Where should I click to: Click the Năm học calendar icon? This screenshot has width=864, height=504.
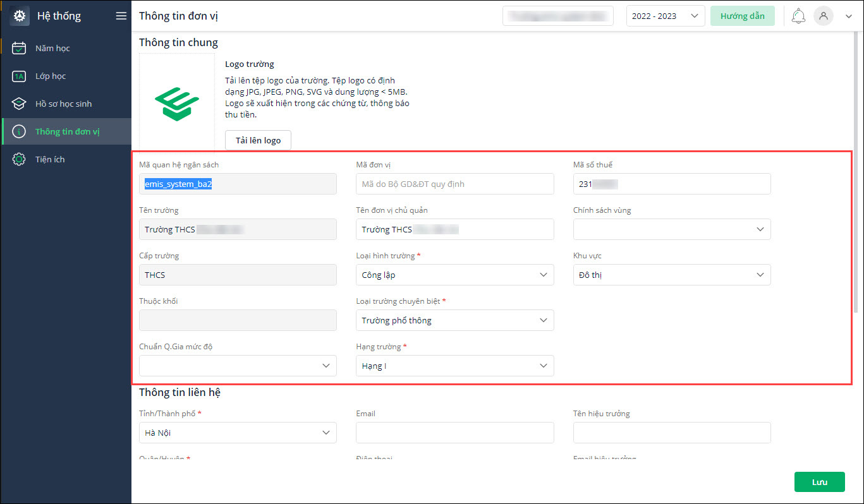[19, 48]
